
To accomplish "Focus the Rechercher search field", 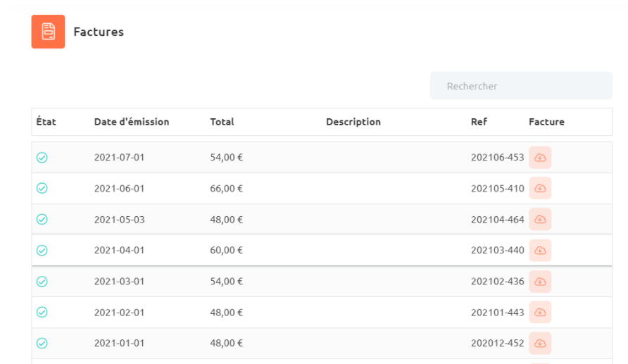I will point(521,86).
